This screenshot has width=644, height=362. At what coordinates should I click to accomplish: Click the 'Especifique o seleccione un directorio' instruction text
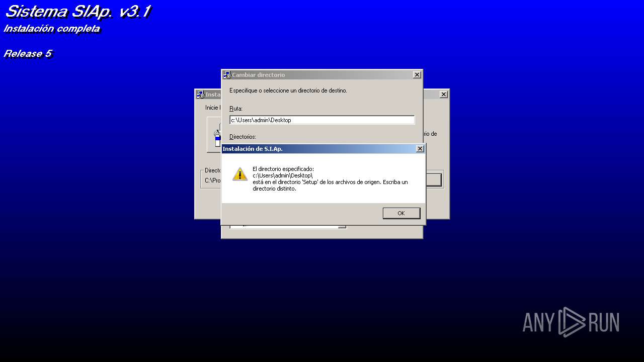[x=288, y=90]
